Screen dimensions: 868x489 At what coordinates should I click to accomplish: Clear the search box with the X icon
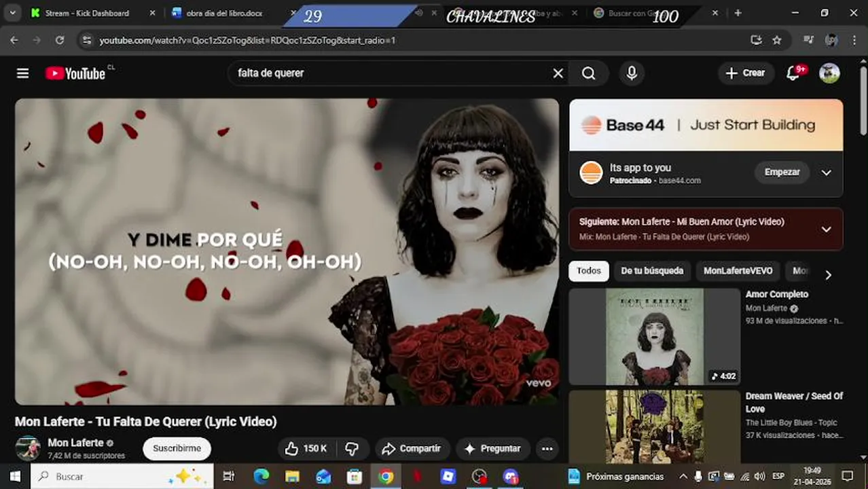tap(558, 73)
